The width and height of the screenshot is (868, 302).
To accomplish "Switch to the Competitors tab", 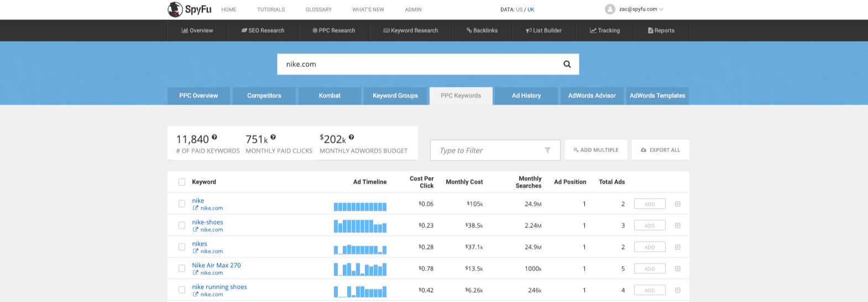I will point(264,96).
